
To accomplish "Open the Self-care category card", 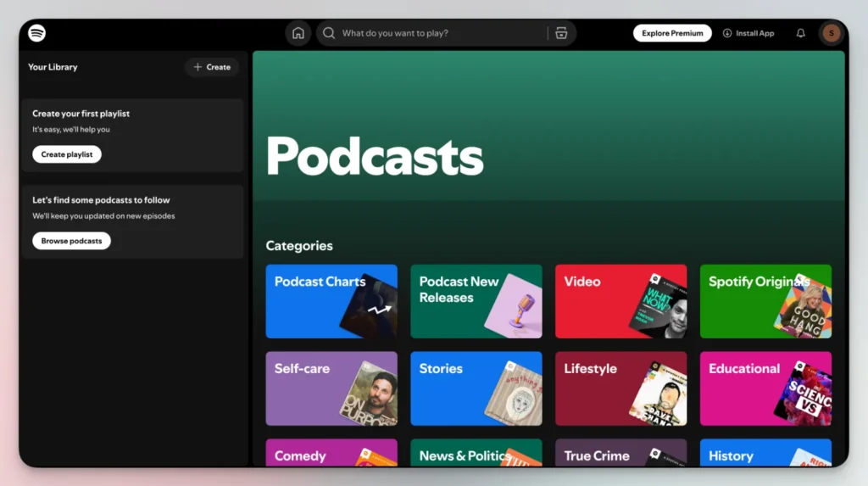I will (331, 388).
